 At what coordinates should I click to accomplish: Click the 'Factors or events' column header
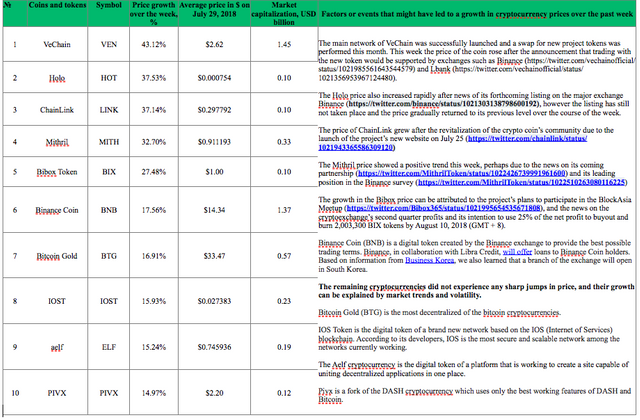477,14
